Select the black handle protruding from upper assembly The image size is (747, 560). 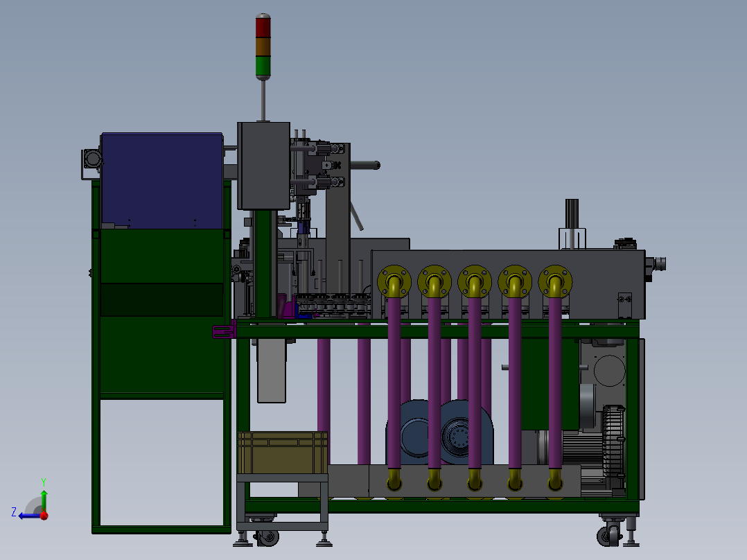point(365,166)
